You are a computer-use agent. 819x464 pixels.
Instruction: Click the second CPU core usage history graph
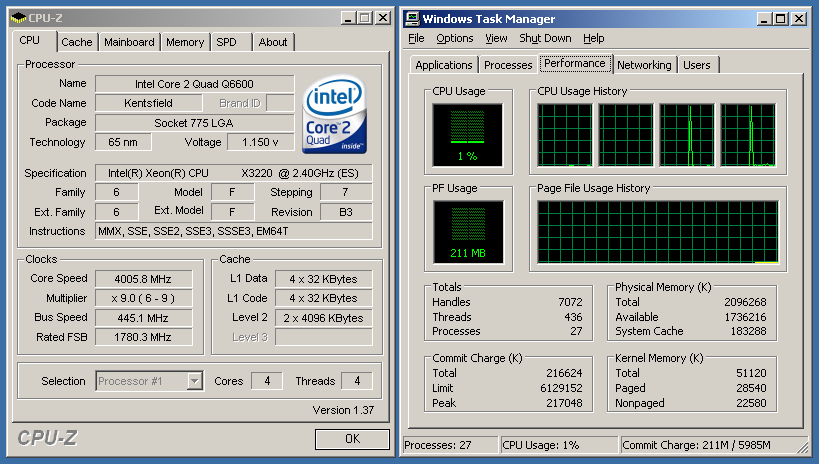pos(626,135)
